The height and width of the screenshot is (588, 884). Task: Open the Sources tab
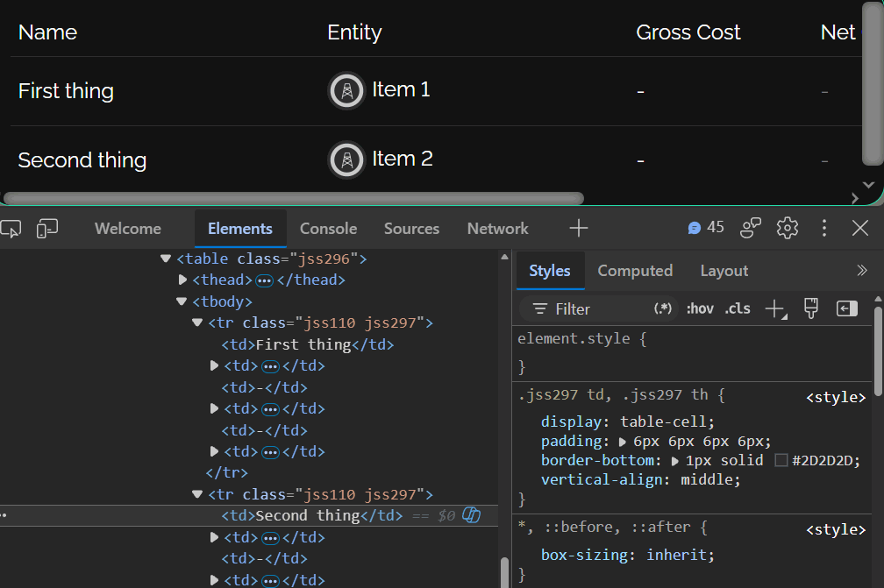411,229
